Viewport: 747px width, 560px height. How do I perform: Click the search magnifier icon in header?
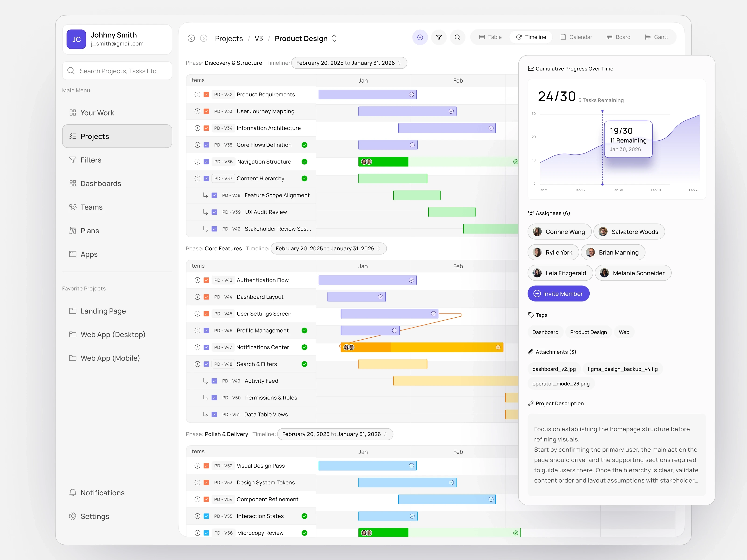click(x=458, y=38)
